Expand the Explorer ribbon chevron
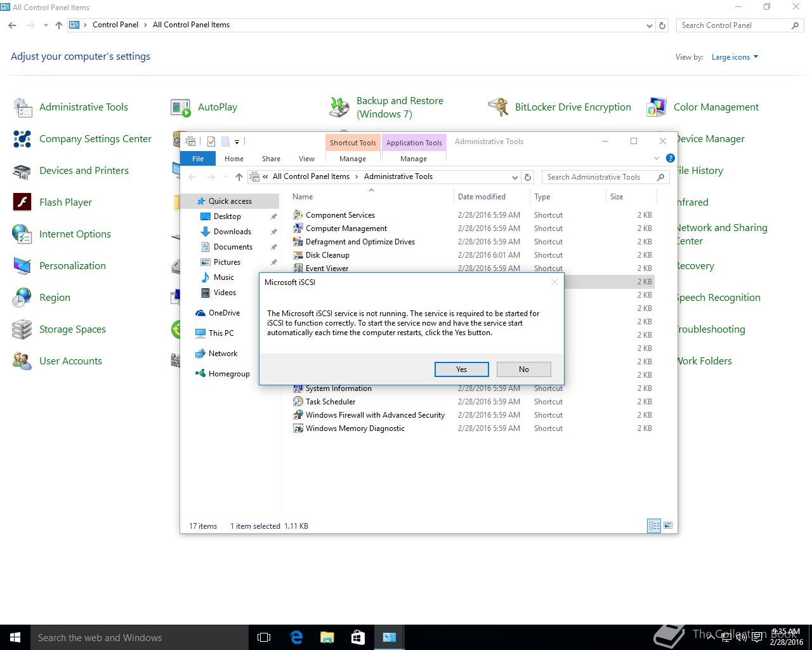This screenshot has height=650, width=812. click(657, 158)
